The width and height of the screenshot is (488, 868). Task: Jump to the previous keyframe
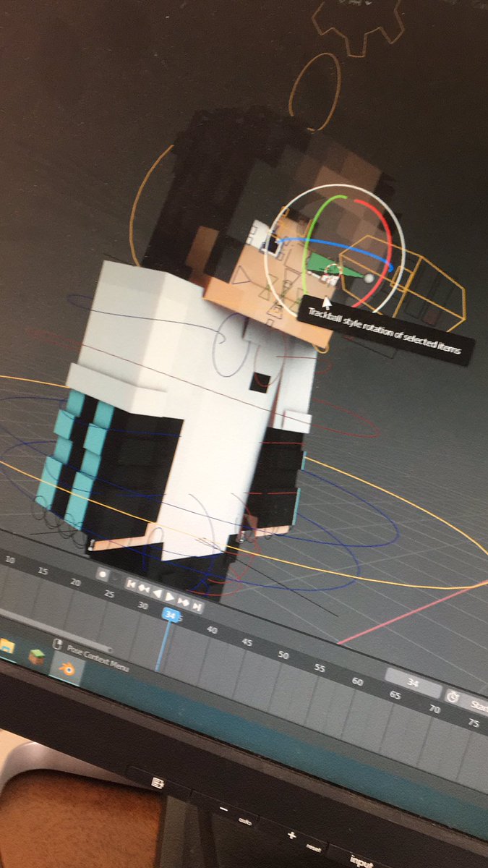point(143,588)
